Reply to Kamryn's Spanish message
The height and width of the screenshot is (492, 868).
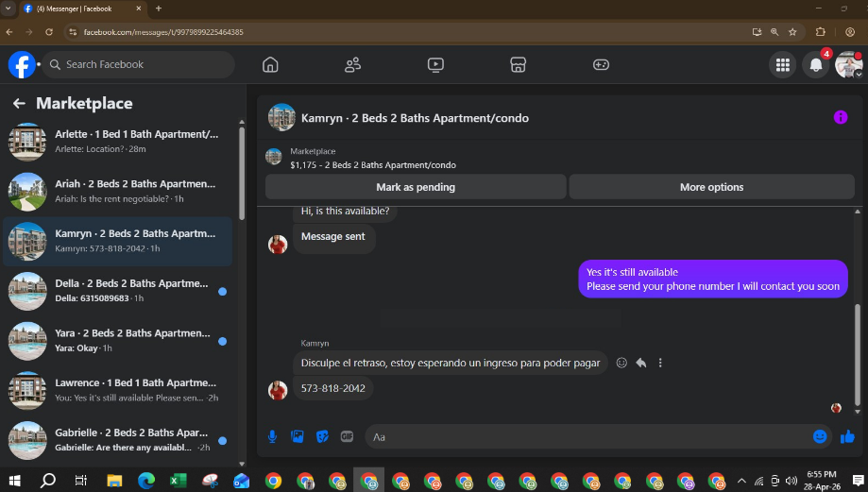coord(641,363)
